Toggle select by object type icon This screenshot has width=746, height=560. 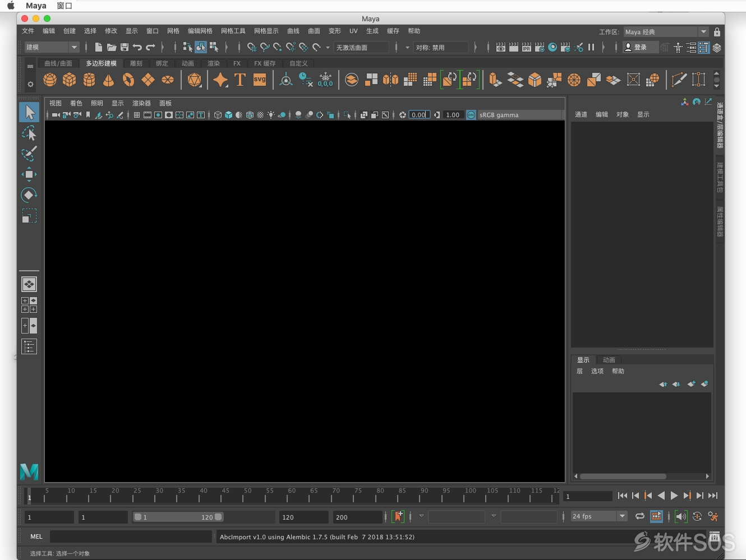click(201, 47)
